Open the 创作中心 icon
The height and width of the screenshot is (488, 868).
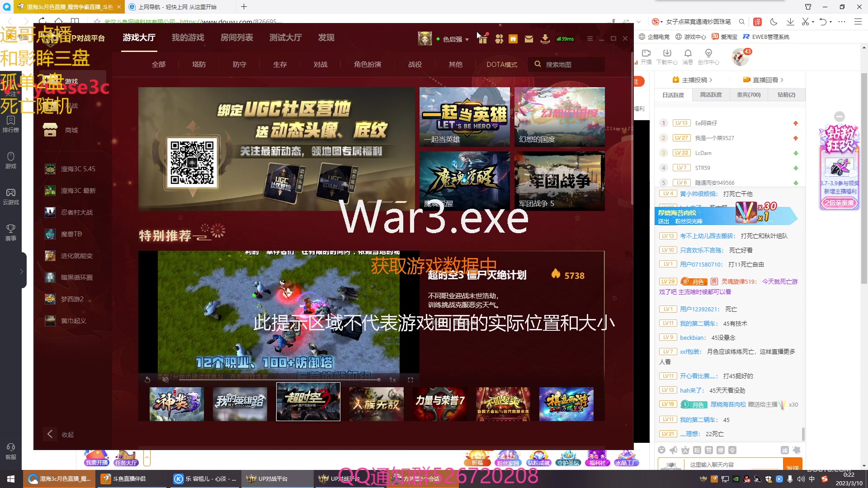point(708,56)
